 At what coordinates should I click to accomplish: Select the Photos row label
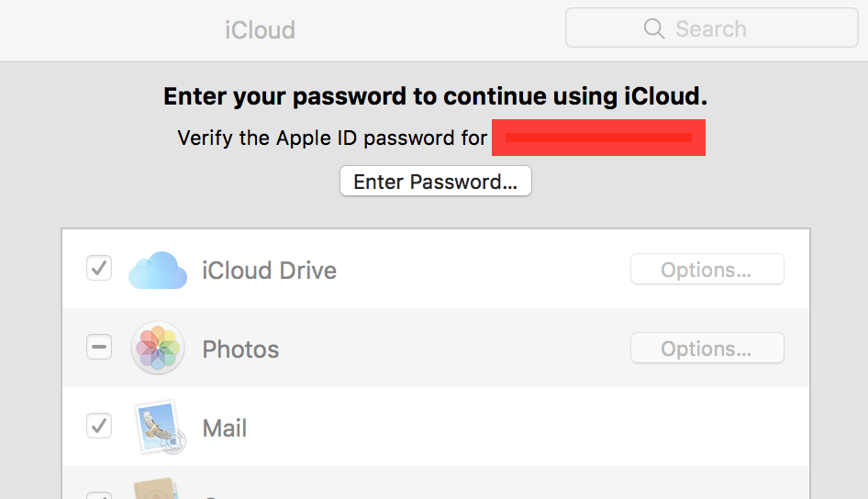tap(240, 349)
